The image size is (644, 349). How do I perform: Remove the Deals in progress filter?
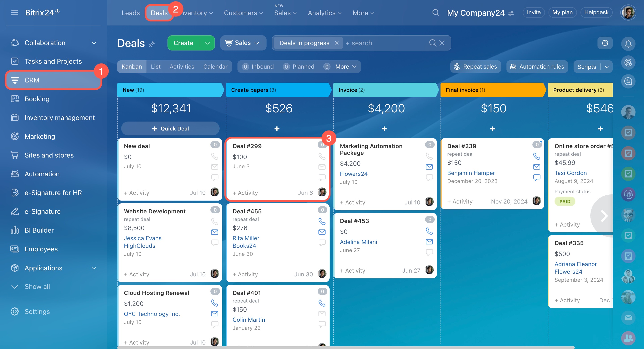(x=337, y=43)
